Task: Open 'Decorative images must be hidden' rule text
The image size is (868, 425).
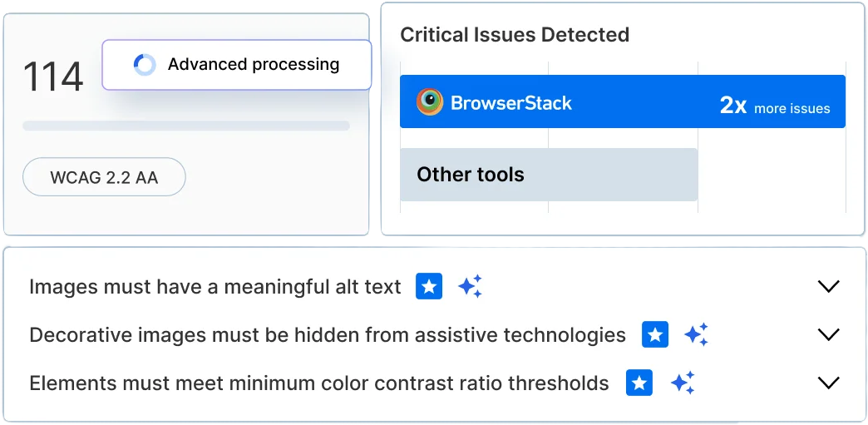Action: [328, 335]
